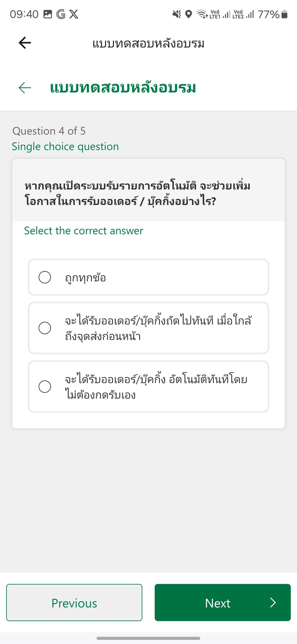
Task: Go back with the Previous button
Action: 74,603
